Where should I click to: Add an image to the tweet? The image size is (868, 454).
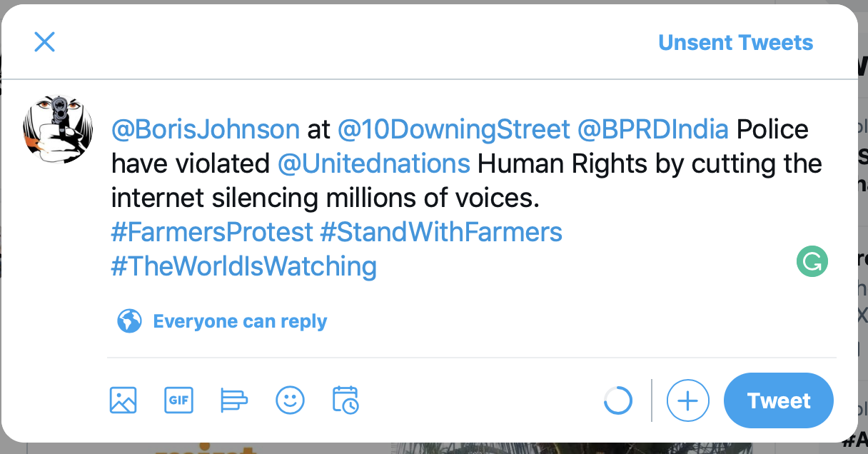123,400
